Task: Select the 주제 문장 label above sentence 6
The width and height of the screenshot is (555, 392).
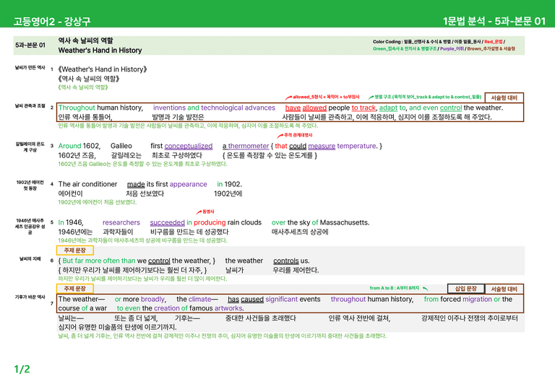Action: click(75, 251)
